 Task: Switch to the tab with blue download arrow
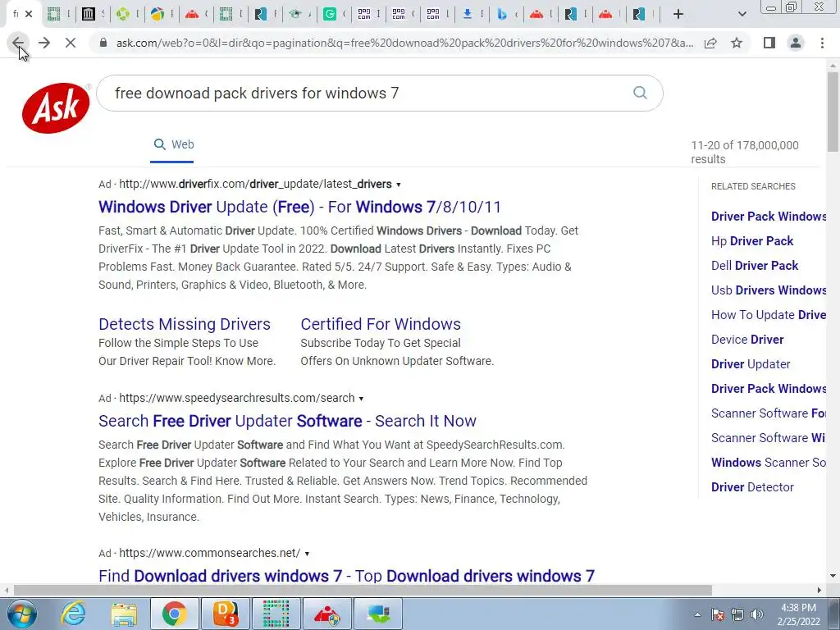coord(467,15)
